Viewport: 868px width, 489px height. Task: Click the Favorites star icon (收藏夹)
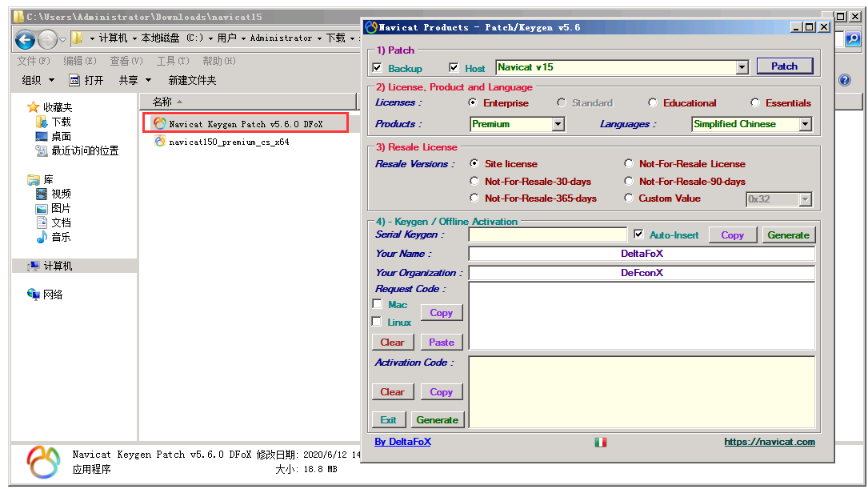pos(34,107)
